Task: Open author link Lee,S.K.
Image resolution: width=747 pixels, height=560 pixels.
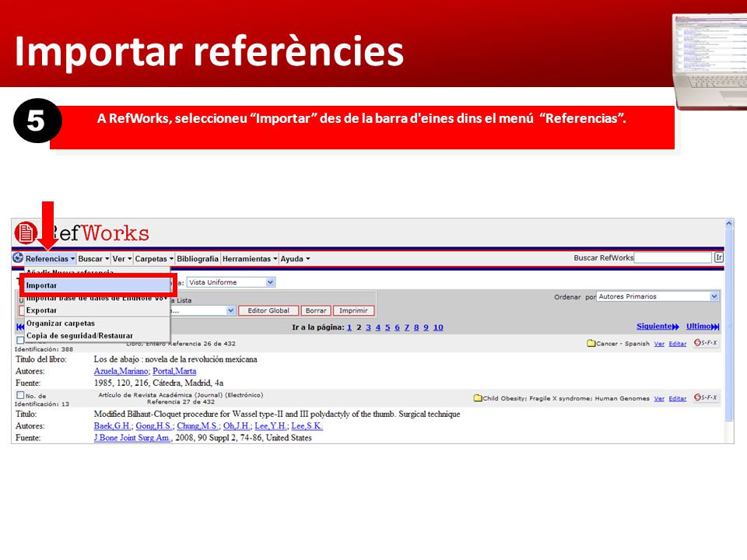Action: tap(307, 425)
